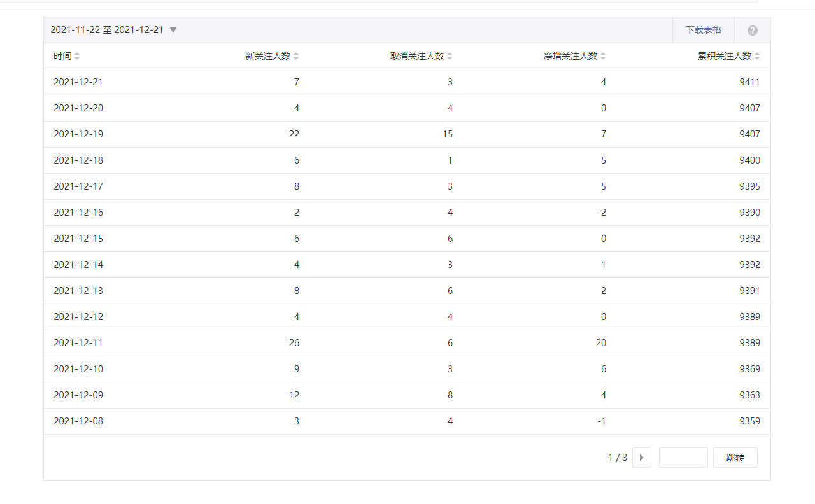Screen dimensions: 815x504
Task: Select the 2021-12-11 row date
Action: click(78, 343)
